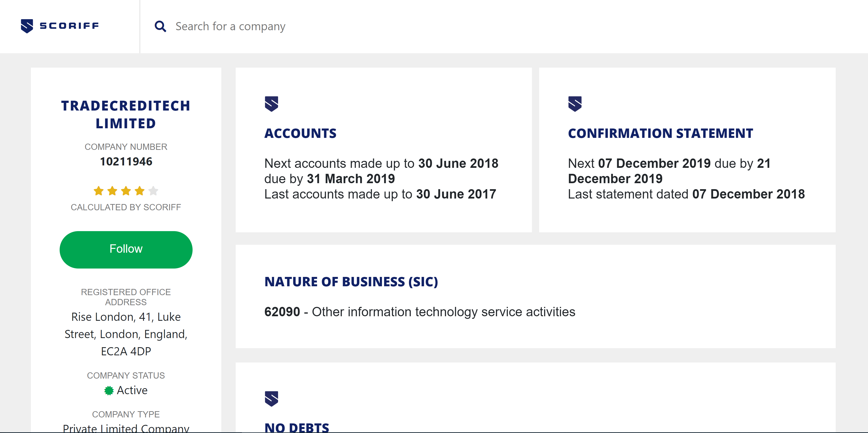Click the registered office address text
The image size is (868, 433).
click(126, 334)
